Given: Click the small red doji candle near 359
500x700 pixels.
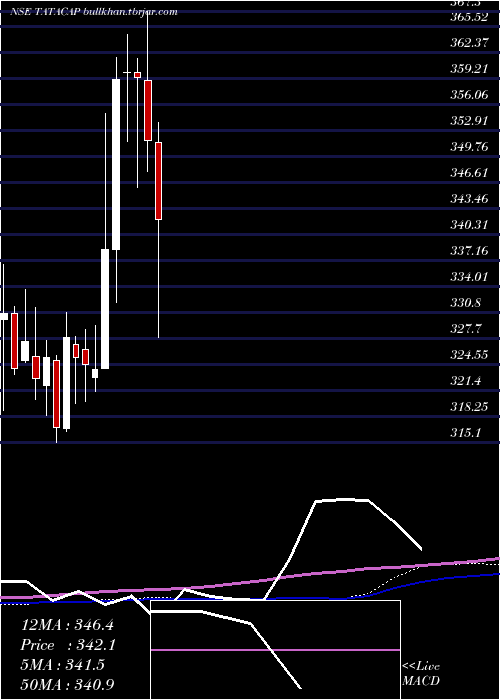Looking at the screenshot, I should (138, 75).
